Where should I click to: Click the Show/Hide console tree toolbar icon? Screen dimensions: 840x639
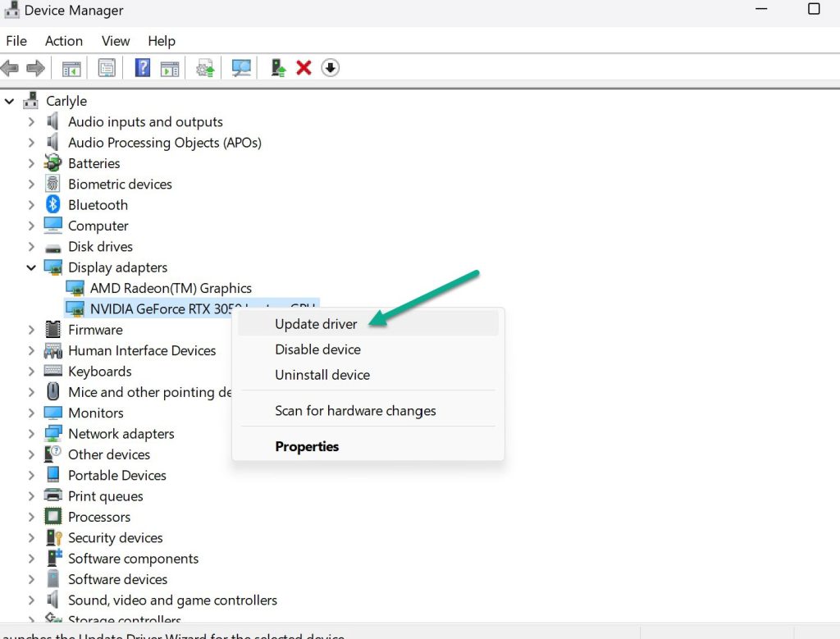click(x=71, y=67)
